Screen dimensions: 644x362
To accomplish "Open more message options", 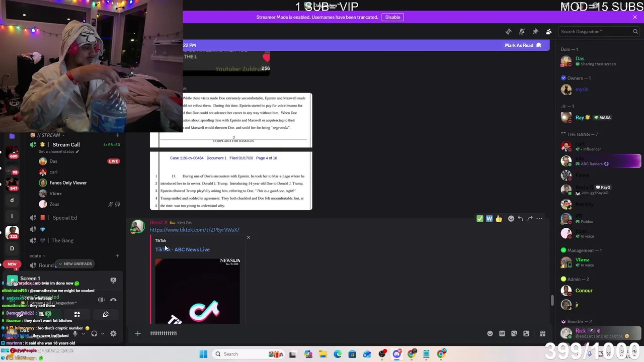I will coord(539,219).
